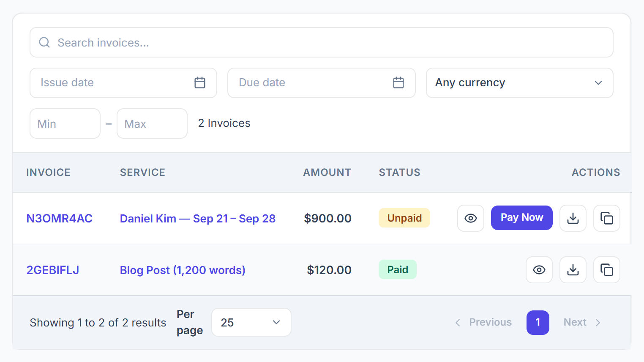Click the SERVICE column header
The height and width of the screenshot is (362, 644).
pos(142,173)
